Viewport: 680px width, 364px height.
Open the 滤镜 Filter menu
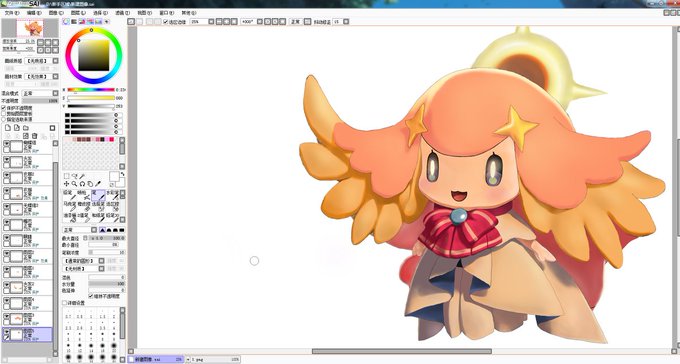tap(123, 13)
